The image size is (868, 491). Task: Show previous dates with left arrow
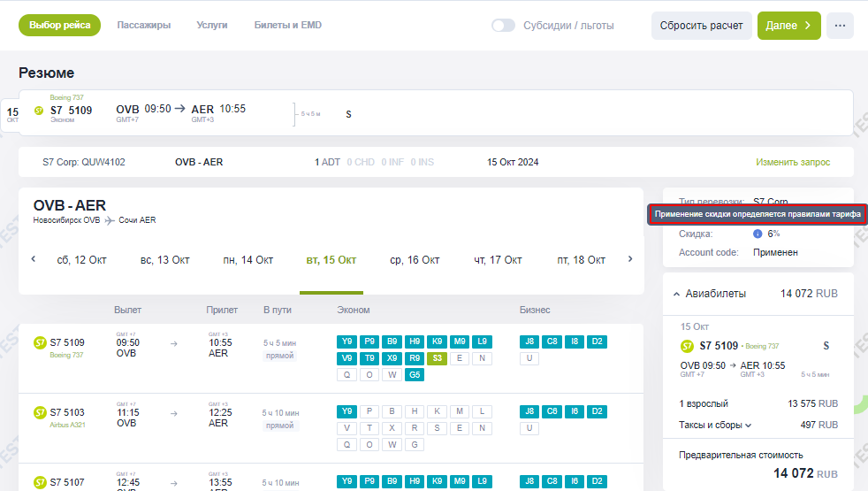click(x=34, y=259)
